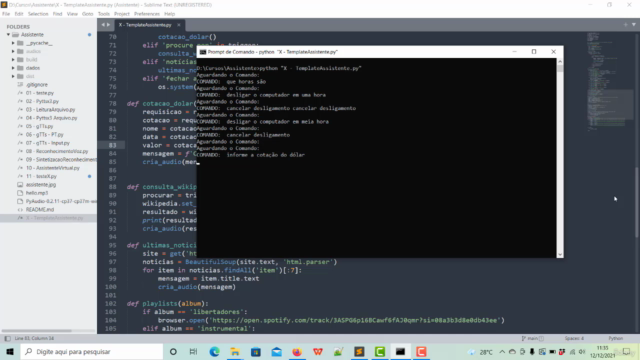
Task: Open Cortana circle icon
Action: pyautogui.click(x=173, y=351)
